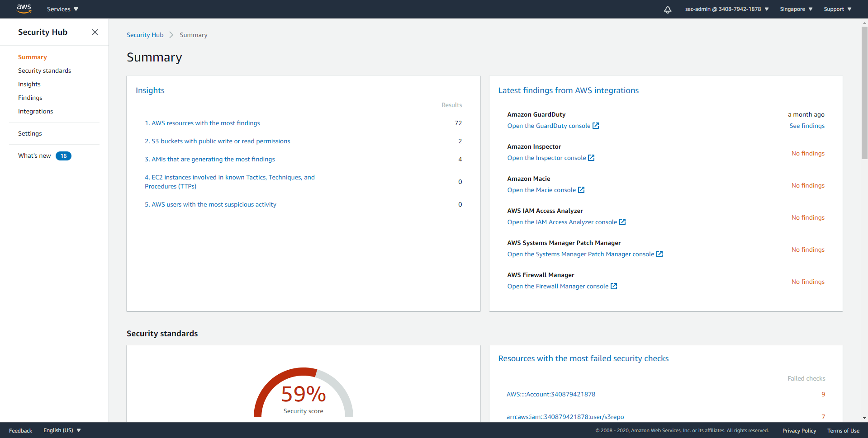Open the Systems Manager Patch Manager console link
Viewport: 868px width, 438px height.
[581, 254]
